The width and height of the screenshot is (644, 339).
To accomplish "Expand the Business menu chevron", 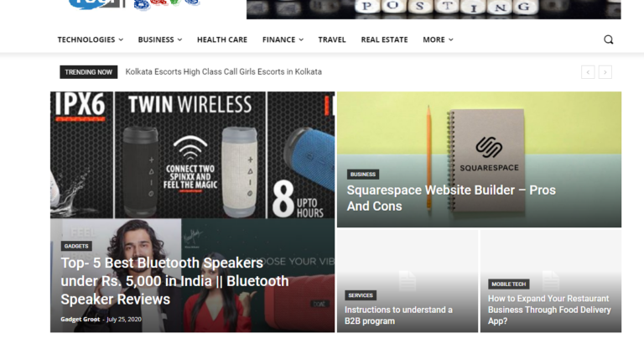I will [x=179, y=40].
